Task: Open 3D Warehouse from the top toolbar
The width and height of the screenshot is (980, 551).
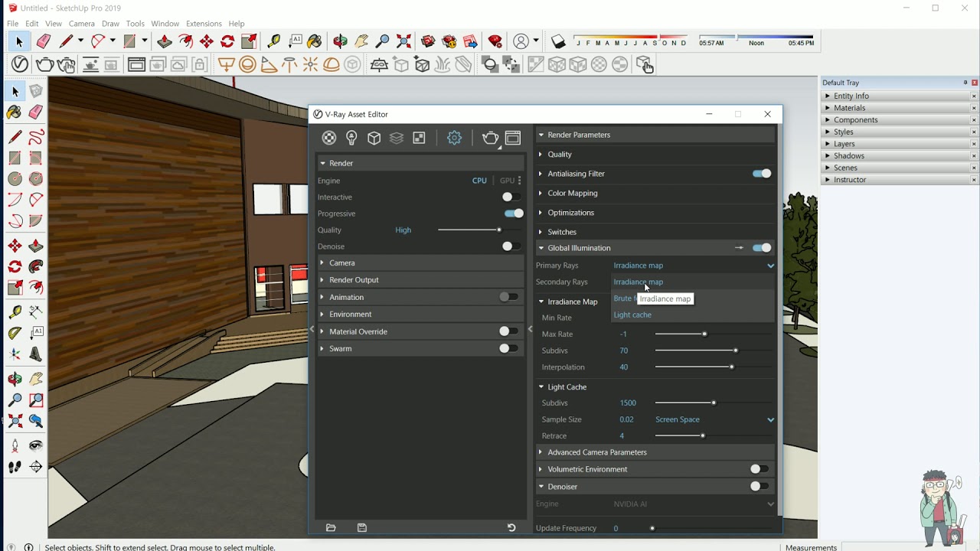Action: 428,41
